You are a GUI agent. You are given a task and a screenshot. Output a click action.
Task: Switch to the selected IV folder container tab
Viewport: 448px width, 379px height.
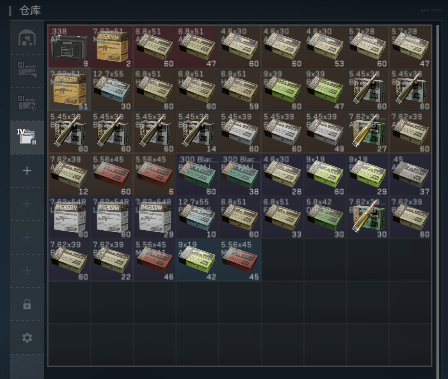click(27, 137)
